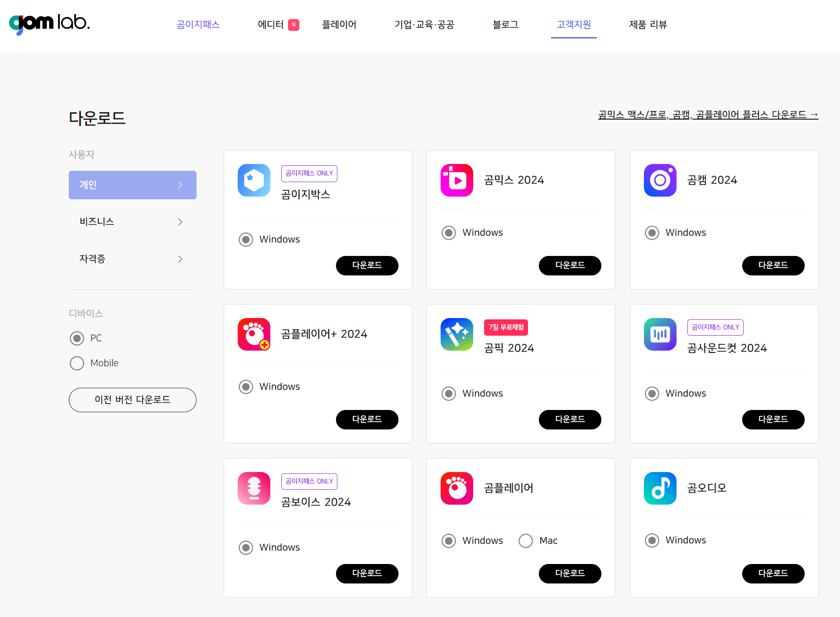
Task: Click the 곰이지박스 app icon
Action: coord(254,180)
